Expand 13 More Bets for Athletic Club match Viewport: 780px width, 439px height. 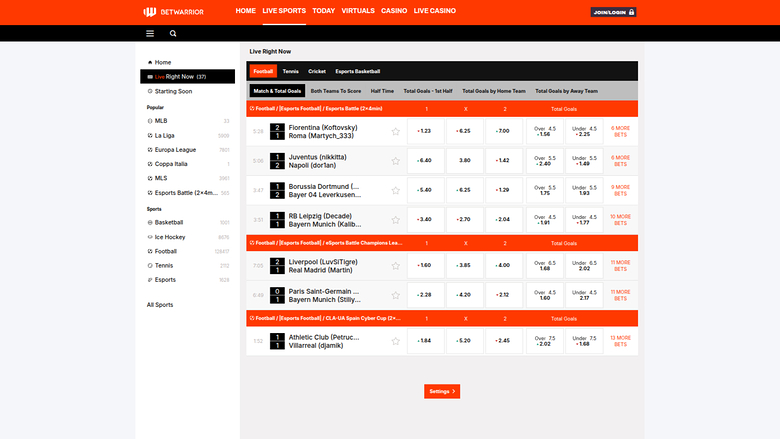point(620,341)
